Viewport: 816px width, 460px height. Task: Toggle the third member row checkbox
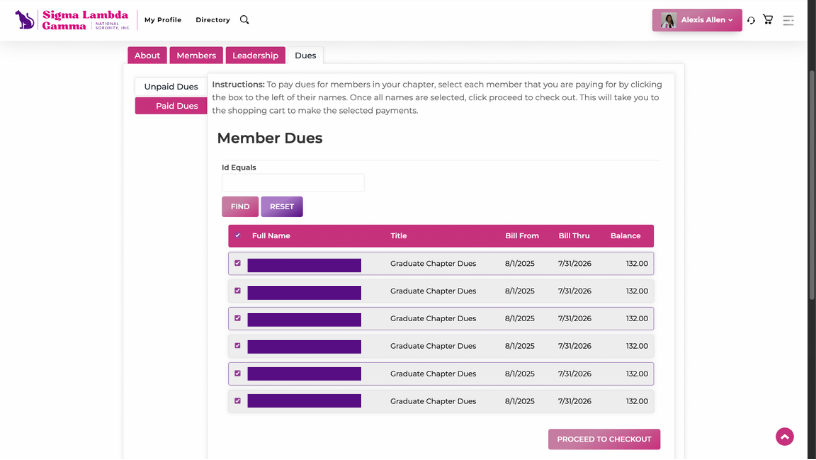238,319
